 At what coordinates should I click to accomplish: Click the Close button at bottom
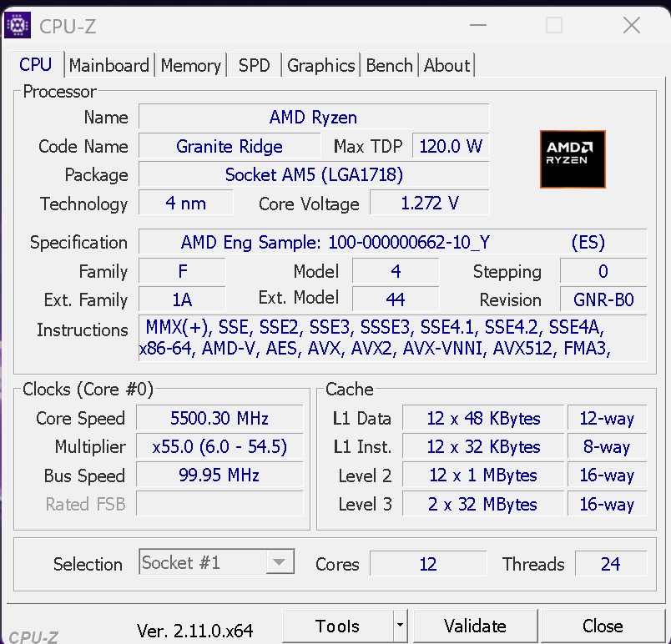click(x=603, y=626)
